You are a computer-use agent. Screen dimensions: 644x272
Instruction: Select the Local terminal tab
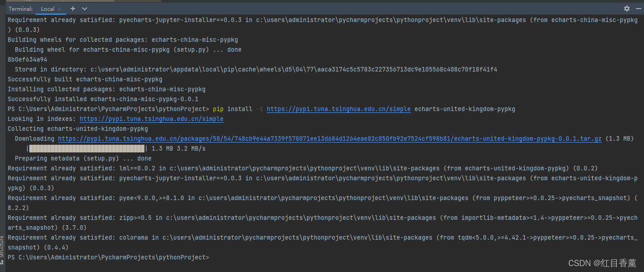tap(48, 9)
